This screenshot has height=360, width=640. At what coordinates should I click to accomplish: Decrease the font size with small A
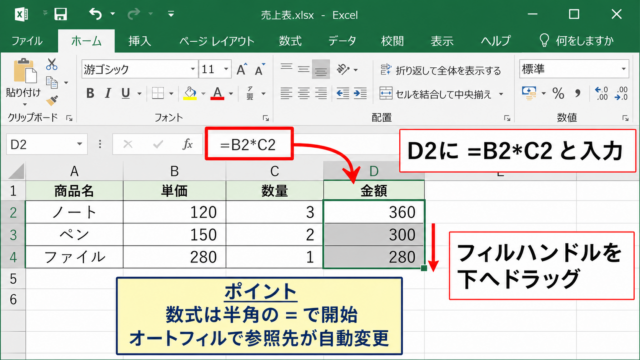[259, 70]
